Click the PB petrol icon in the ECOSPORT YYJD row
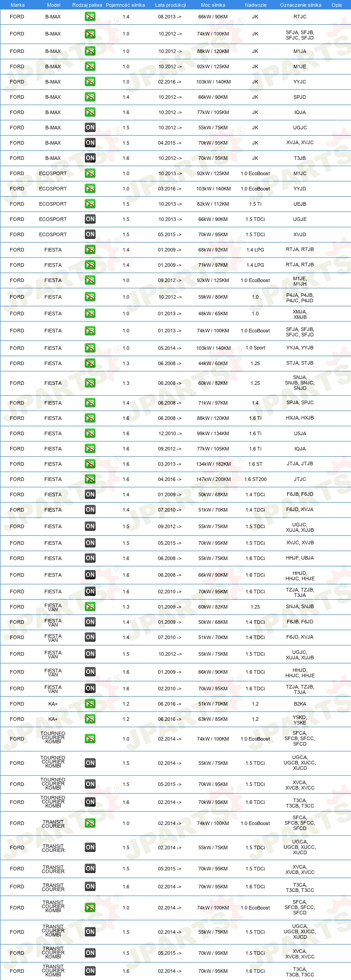Image resolution: width=351 pixels, height=980 pixels. (90, 189)
